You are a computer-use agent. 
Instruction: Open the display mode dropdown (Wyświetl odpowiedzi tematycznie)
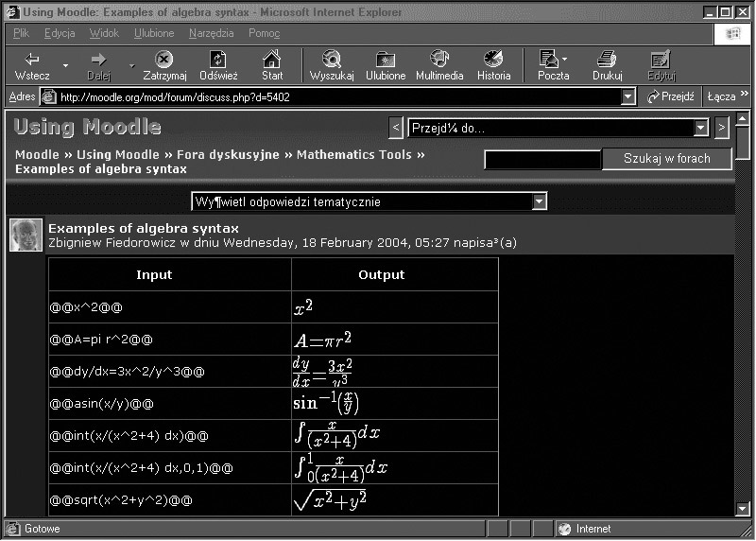coord(369,201)
